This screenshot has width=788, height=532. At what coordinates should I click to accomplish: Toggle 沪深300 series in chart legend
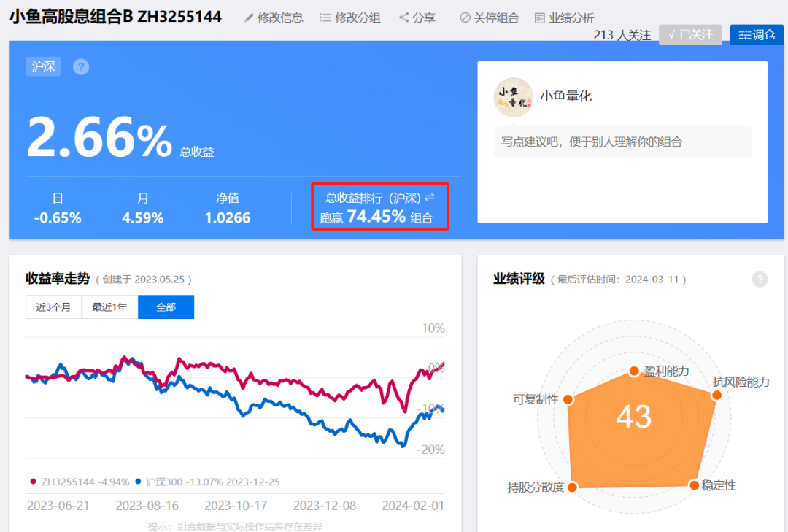pos(208,482)
